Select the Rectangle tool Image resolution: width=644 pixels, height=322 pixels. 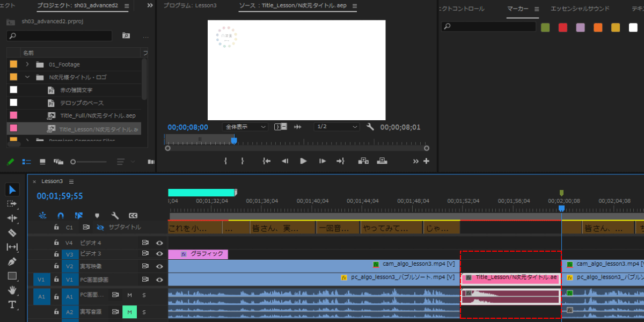[x=12, y=276]
